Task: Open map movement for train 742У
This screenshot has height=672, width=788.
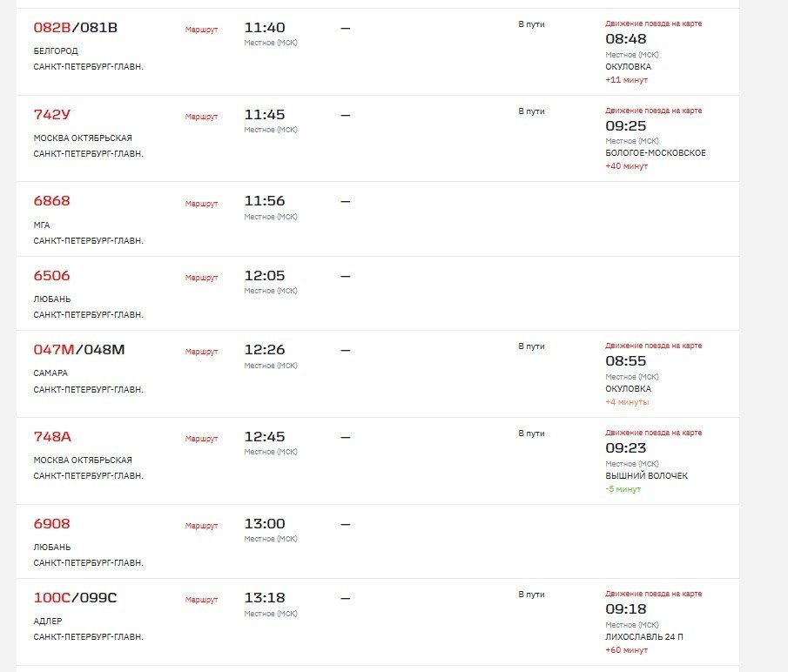Action: (x=653, y=111)
